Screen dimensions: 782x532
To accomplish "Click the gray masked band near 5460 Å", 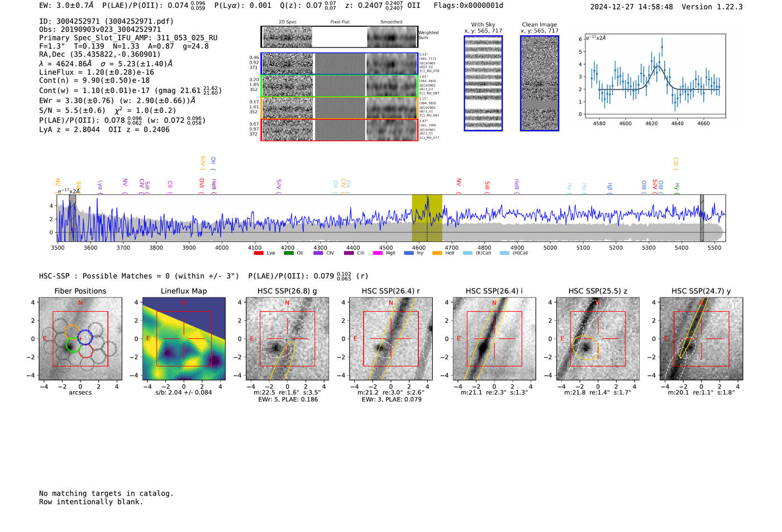I will tap(702, 218).
